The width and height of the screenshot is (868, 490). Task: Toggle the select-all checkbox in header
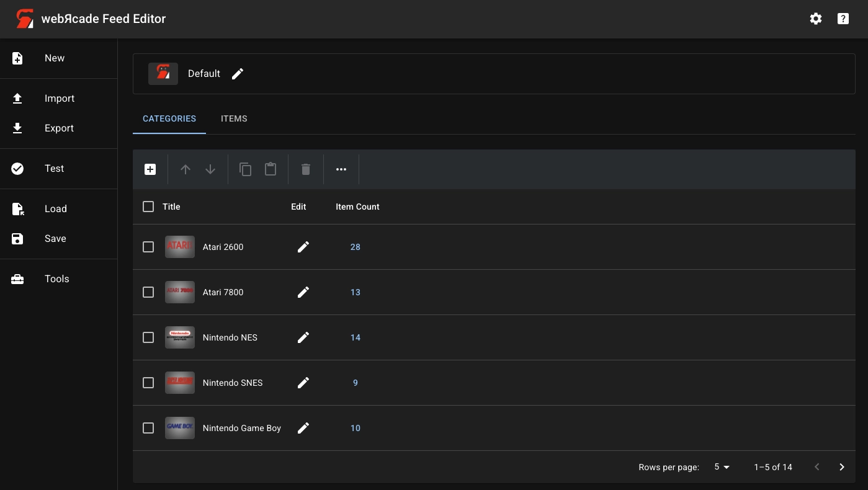pyautogui.click(x=148, y=207)
